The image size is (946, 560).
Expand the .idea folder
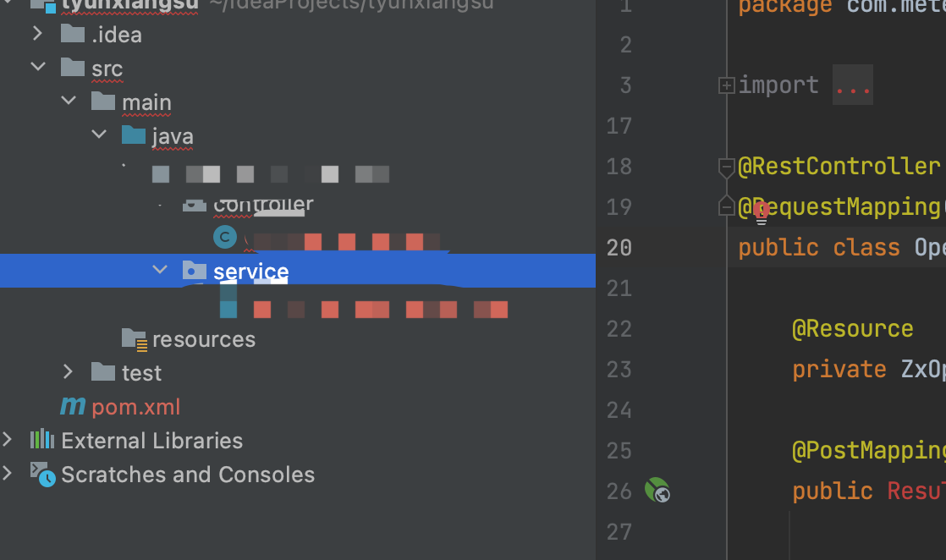coord(37,35)
